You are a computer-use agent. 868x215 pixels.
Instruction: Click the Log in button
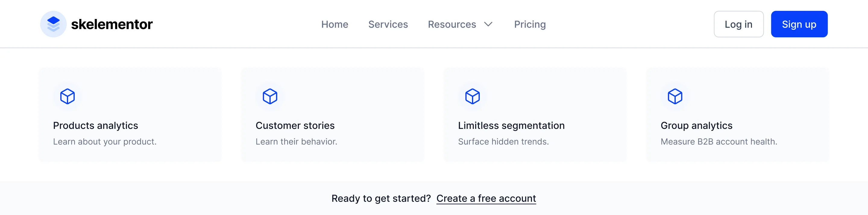(739, 24)
